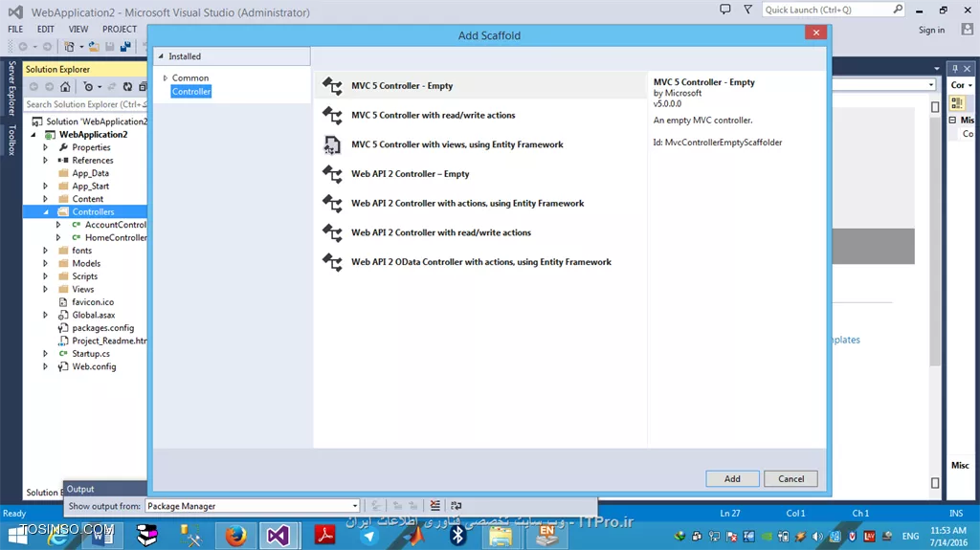Select the App_Data folder
980x550 pixels.
click(90, 173)
